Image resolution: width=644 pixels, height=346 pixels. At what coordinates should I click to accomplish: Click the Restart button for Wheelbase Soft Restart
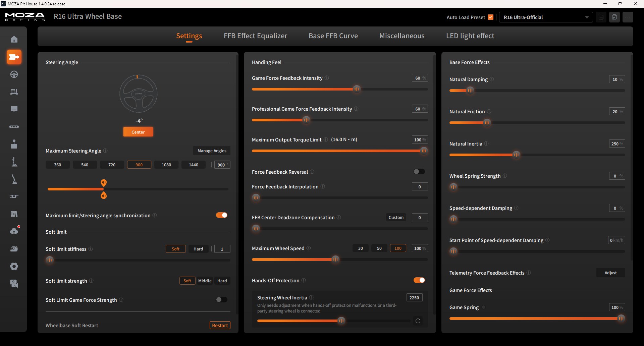[x=220, y=325]
